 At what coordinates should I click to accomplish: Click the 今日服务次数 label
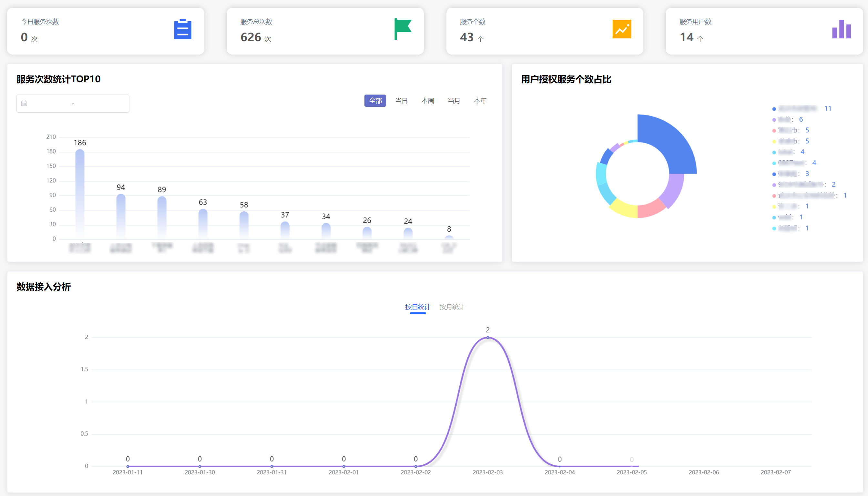click(40, 22)
